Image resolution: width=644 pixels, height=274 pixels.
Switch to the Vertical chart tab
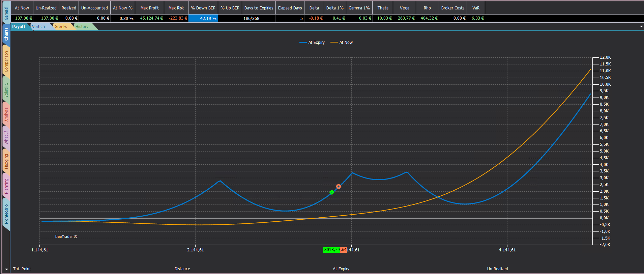point(39,27)
